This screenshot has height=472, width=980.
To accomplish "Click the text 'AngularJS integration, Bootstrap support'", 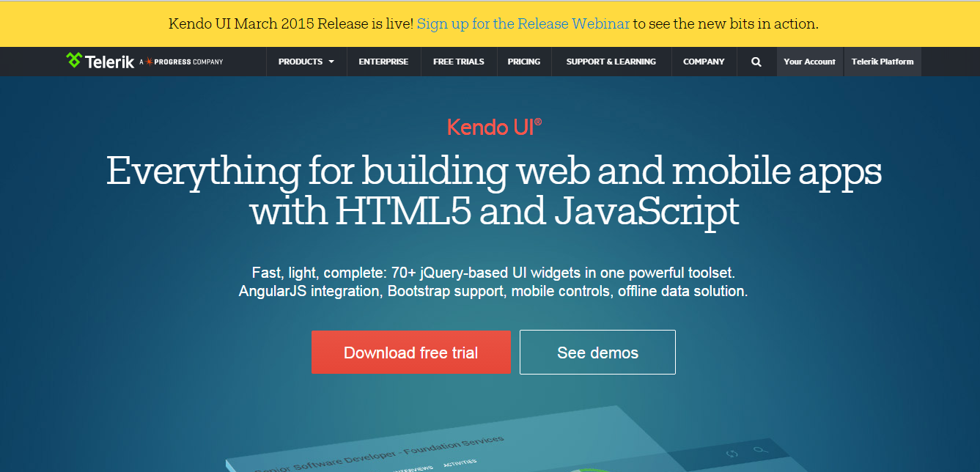I will 373,291.
